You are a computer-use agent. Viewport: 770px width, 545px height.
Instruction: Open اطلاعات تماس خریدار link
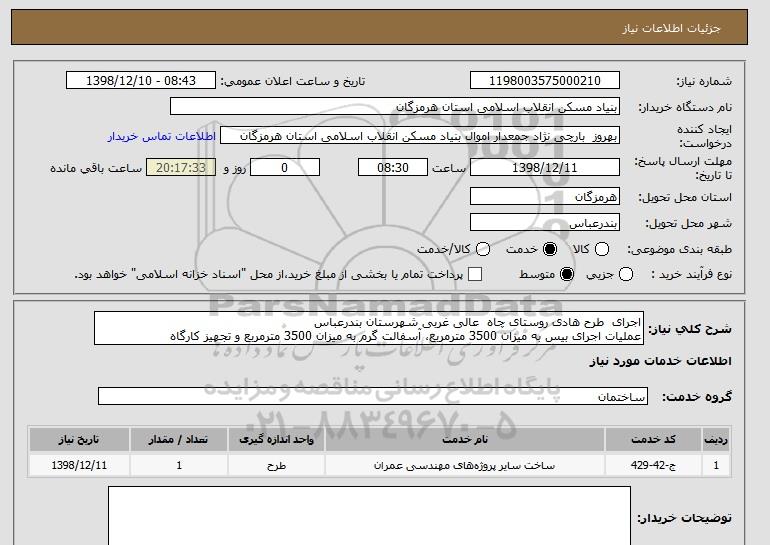point(162,136)
